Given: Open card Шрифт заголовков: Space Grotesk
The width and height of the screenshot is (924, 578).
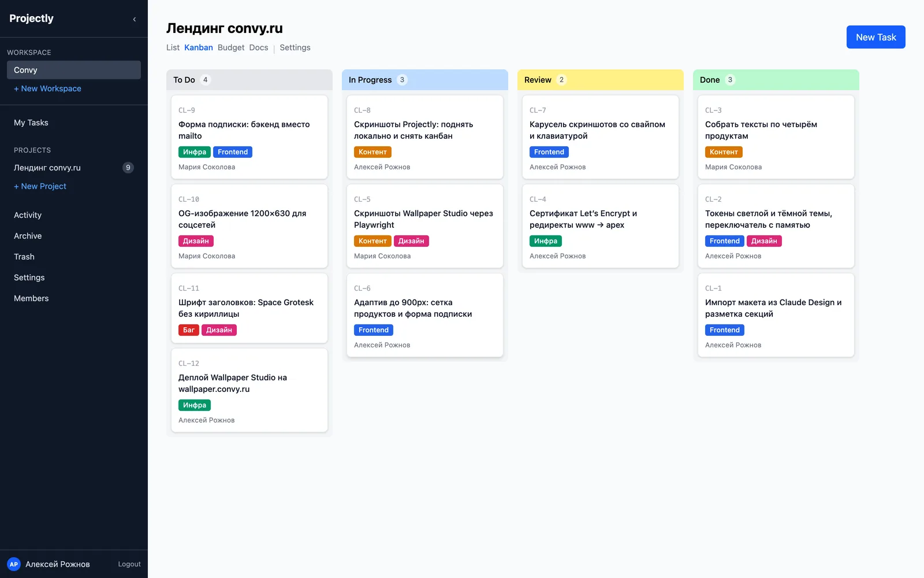Looking at the screenshot, I should (x=249, y=308).
